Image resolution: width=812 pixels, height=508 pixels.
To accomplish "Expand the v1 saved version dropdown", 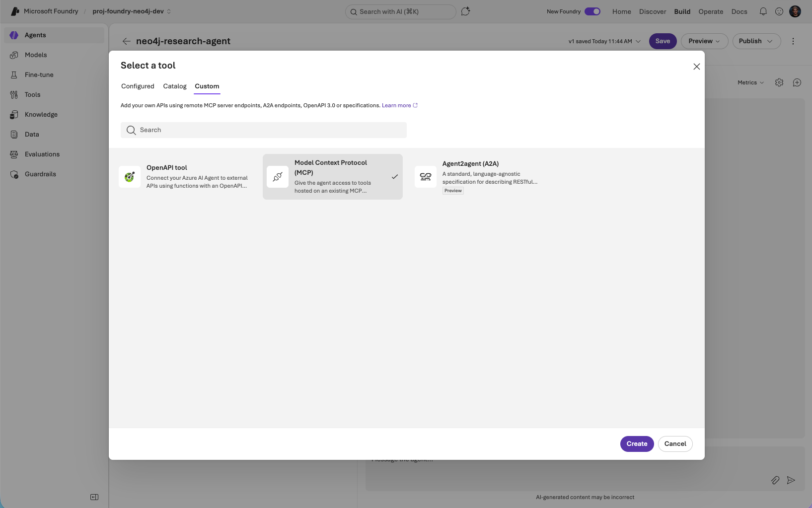I will point(604,41).
